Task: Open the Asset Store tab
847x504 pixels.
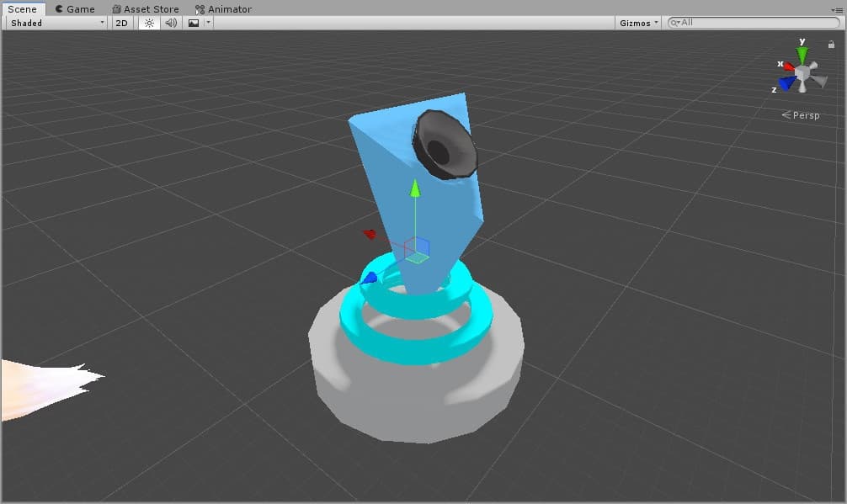Action: tap(146, 8)
